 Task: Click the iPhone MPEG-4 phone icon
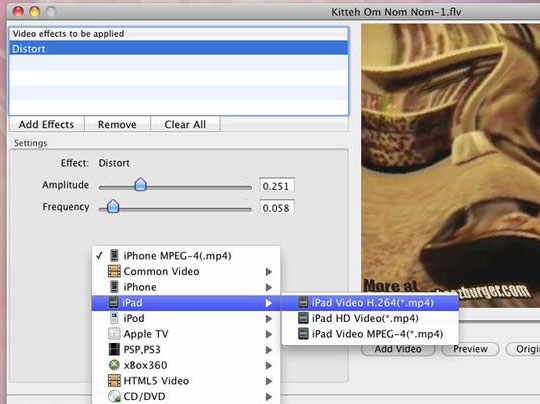click(114, 256)
